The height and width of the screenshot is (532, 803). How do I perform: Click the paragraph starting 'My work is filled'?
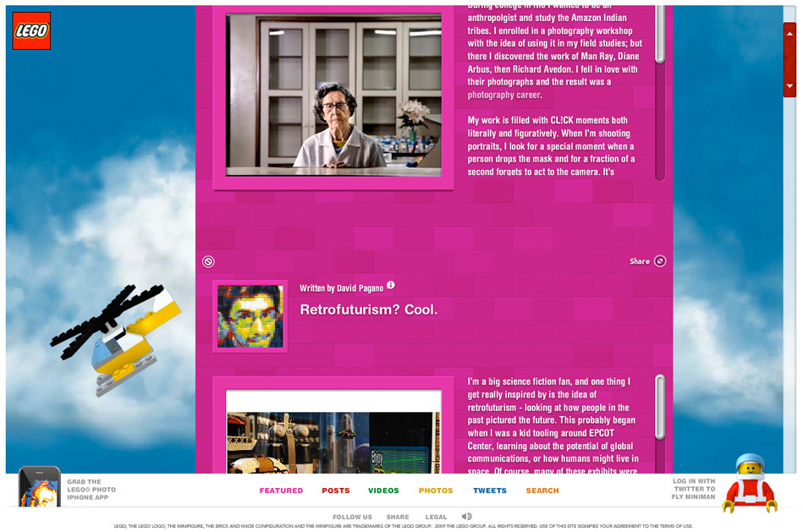552,146
